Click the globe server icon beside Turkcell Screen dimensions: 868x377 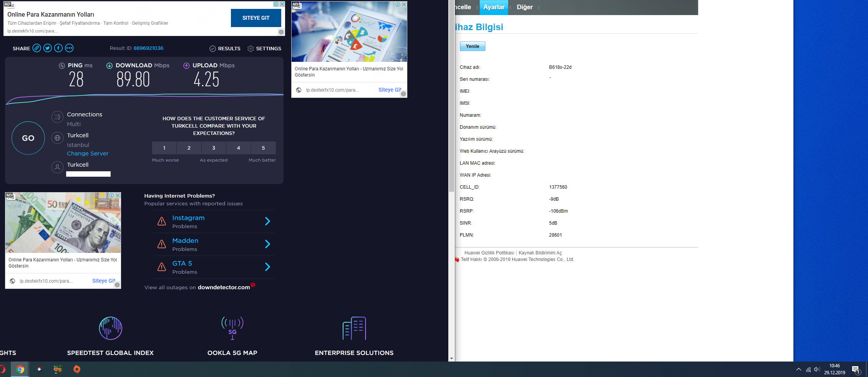coord(57,138)
